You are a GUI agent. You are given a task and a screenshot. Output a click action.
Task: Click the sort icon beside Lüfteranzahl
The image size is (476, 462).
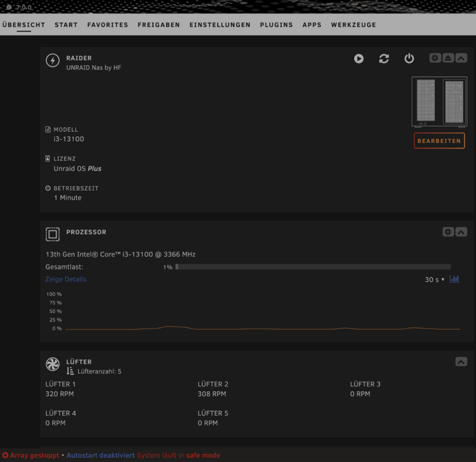pos(70,371)
